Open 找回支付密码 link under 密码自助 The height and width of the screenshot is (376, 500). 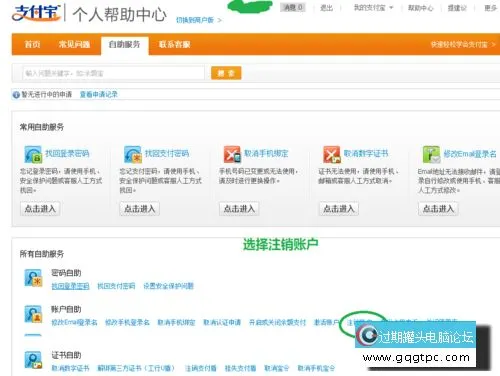click(x=116, y=286)
